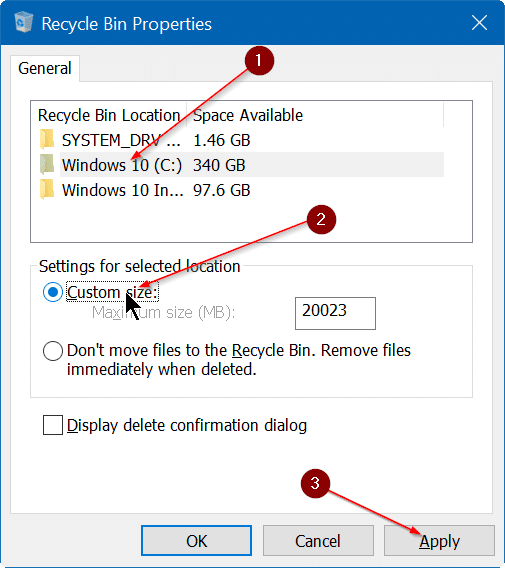Click the Recycle Bin title bar icon
The height and width of the screenshot is (568, 505).
24,22
